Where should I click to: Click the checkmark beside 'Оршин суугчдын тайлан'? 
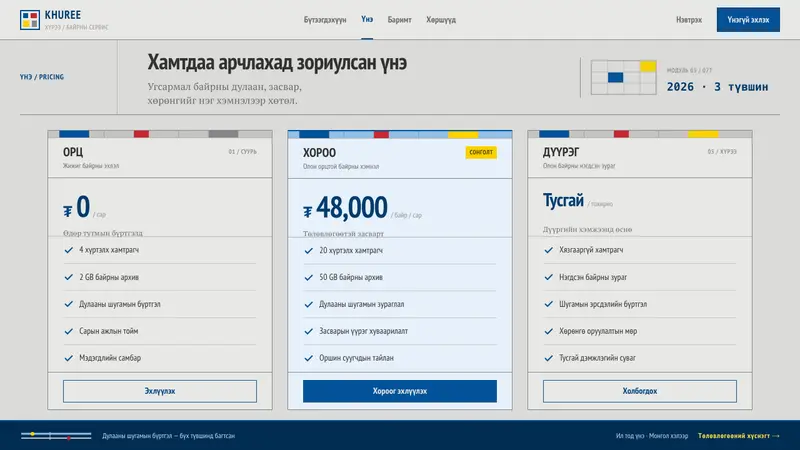[x=308, y=358]
